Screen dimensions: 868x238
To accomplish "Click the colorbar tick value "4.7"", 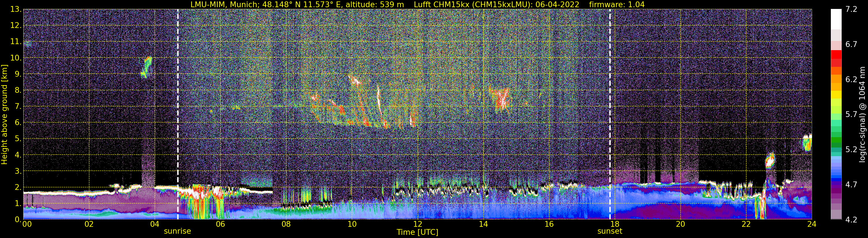I will pos(851,185).
